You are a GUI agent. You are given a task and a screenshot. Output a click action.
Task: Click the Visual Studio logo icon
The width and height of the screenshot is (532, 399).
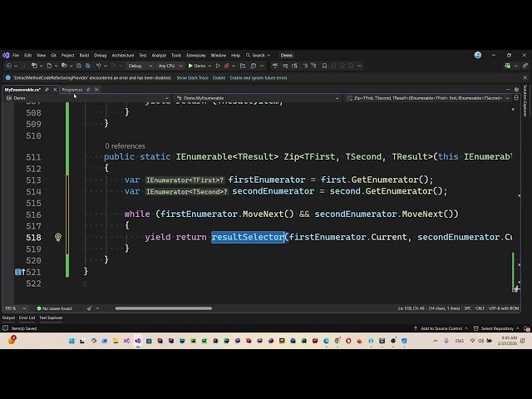(x=6, y=56)
